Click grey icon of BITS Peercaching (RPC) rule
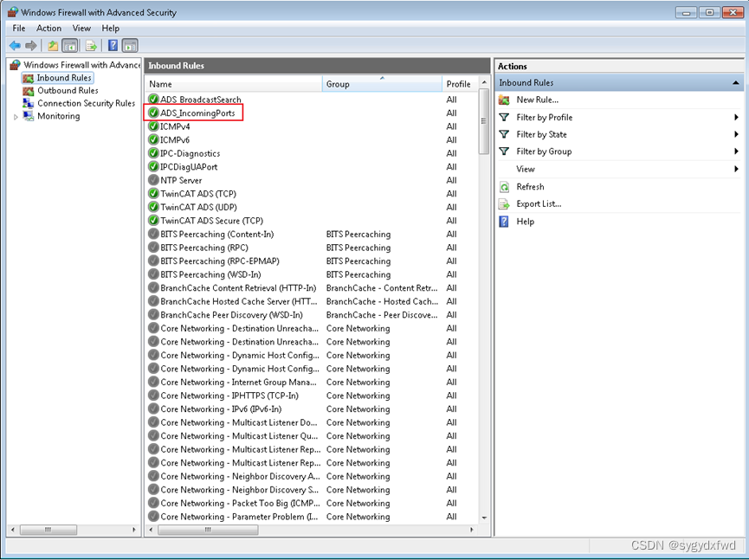 tap(153, 248)
